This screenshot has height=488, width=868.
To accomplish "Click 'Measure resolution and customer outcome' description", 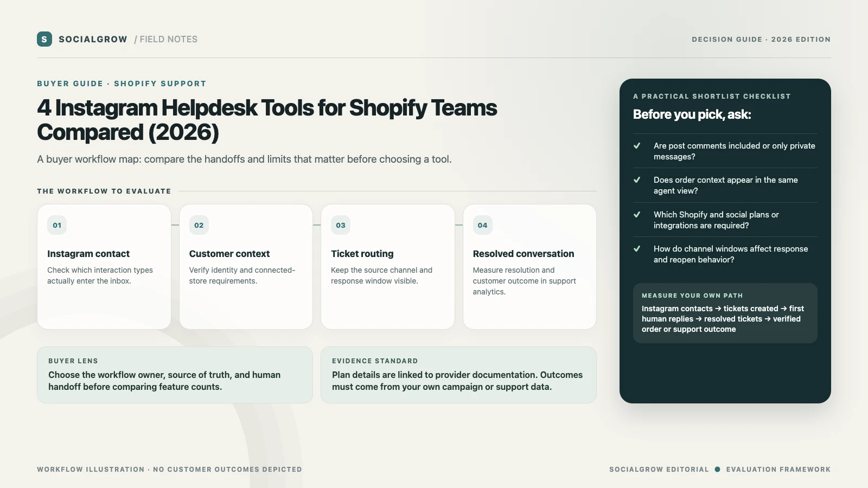I will point(525,281).
